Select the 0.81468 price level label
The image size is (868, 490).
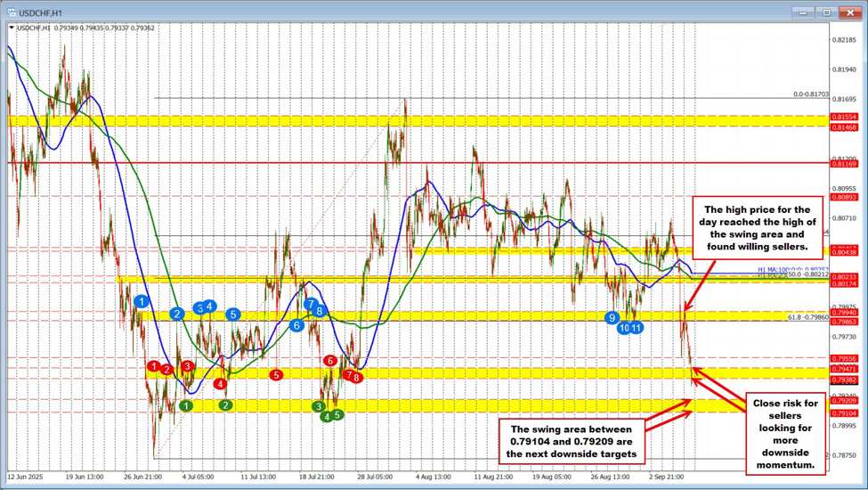(x=845, y=127)
